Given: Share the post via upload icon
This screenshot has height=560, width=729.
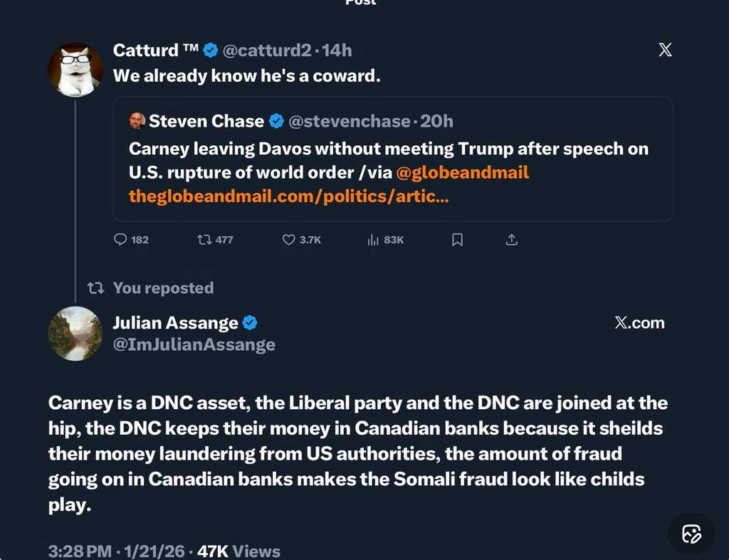Looking at the screenshot, I should coord(511,240).
